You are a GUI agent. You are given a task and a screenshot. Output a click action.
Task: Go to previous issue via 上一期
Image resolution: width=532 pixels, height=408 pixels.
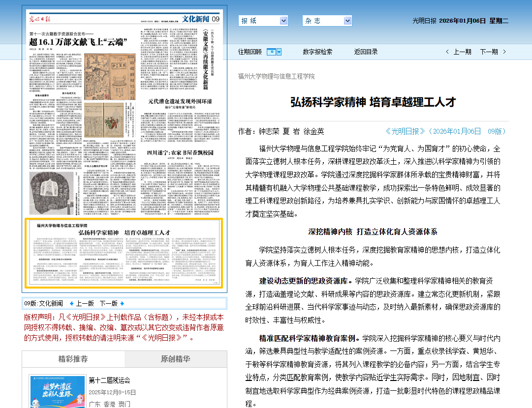pos(462,52)
